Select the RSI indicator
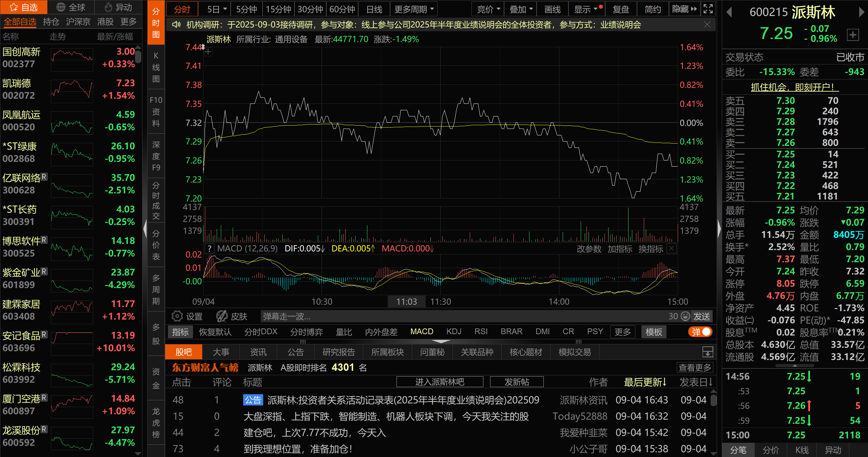This screenshot has width=868, height=457. coord(481,331)
